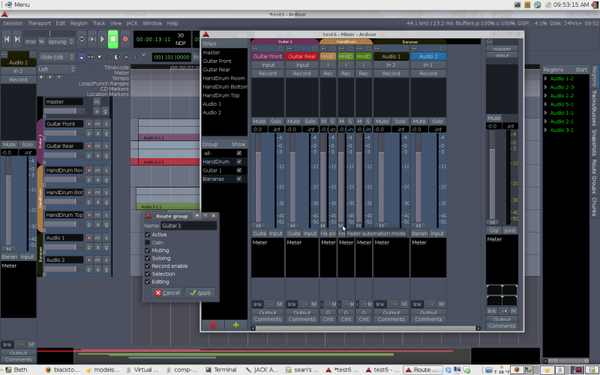Expand the Audio 1-2 region entry
The width and height of the screenshot is (600, 375).
click(546, 78)
